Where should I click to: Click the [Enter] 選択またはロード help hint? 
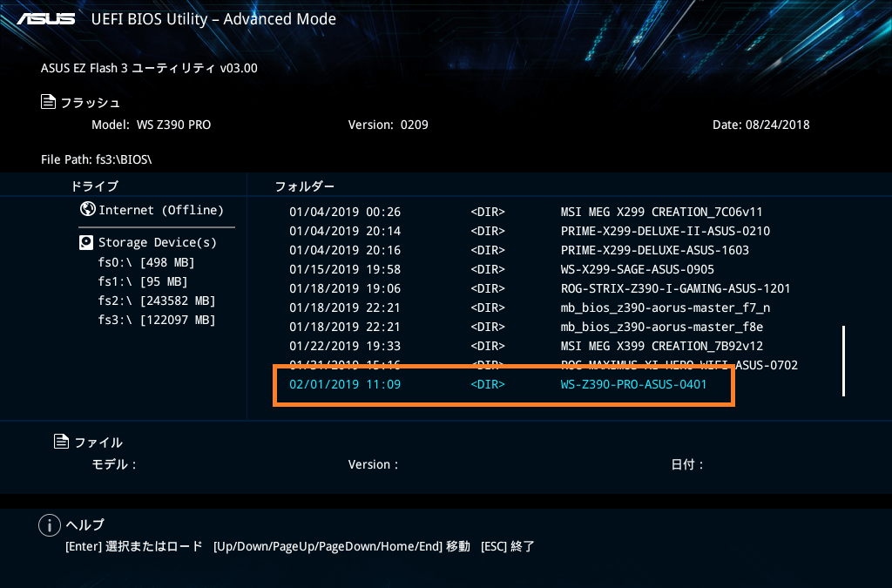(x=134, y=546)
